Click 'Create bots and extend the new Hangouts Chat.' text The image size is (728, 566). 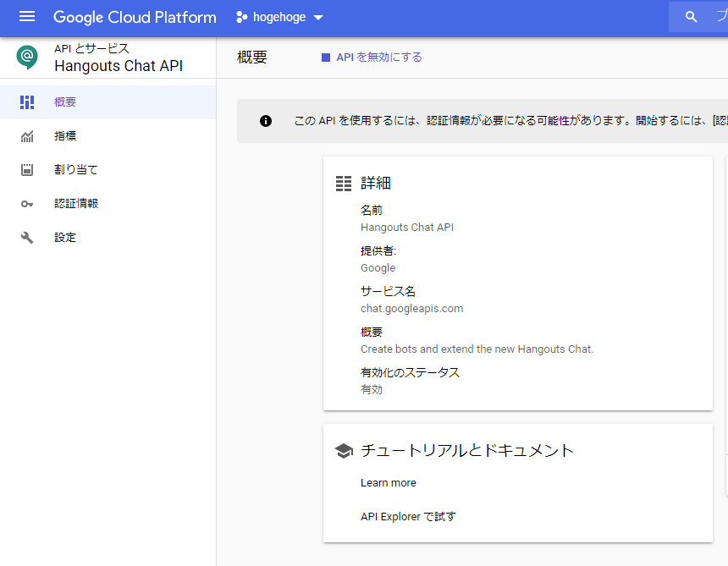pyautogui.click(x=477, y=349)
